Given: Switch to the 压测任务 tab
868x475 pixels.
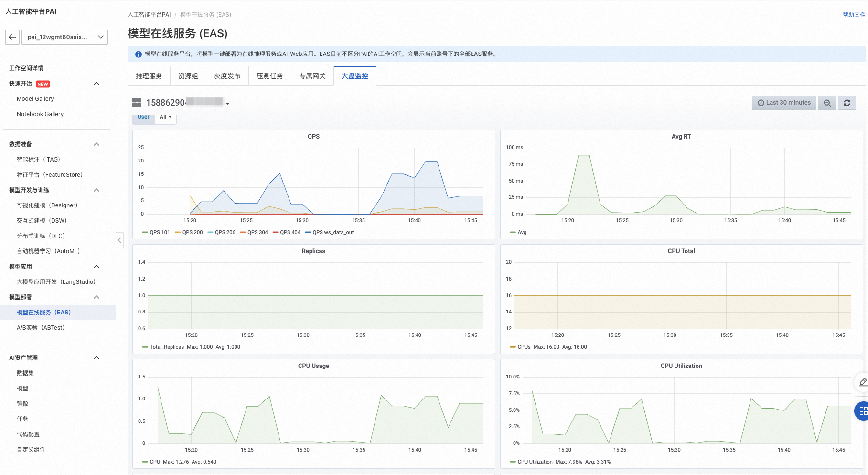Looking at the screenshot, I should (x=270, y=76).
